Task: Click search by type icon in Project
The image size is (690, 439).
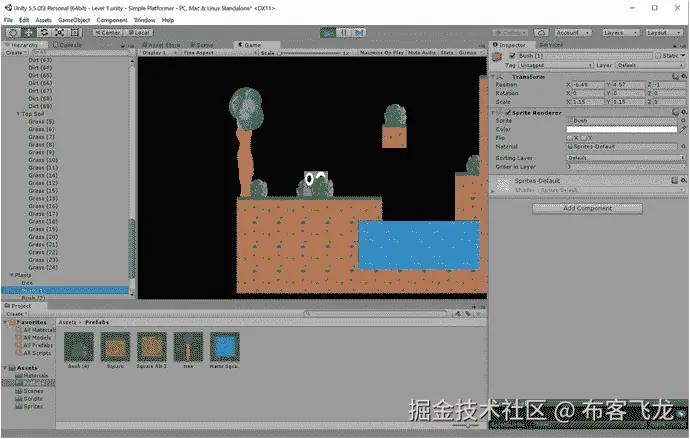Action: pyautogui.click(x=458, y=314)
